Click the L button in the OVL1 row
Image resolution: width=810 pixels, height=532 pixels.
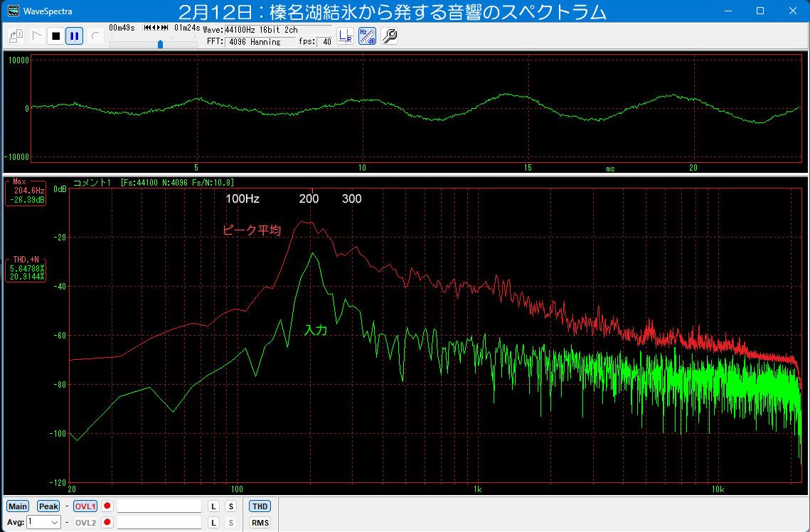(x=213, y=506)
